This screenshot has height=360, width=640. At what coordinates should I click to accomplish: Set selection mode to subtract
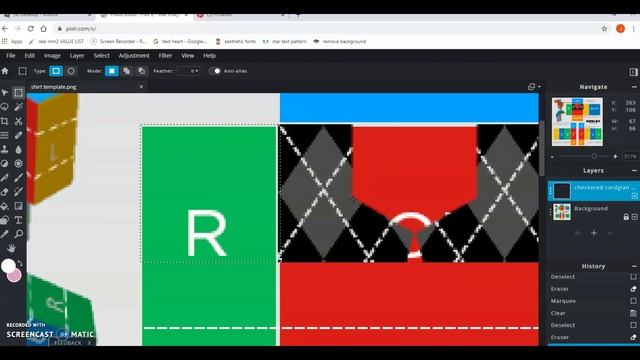pyautogui.click(x=141, y=71)
